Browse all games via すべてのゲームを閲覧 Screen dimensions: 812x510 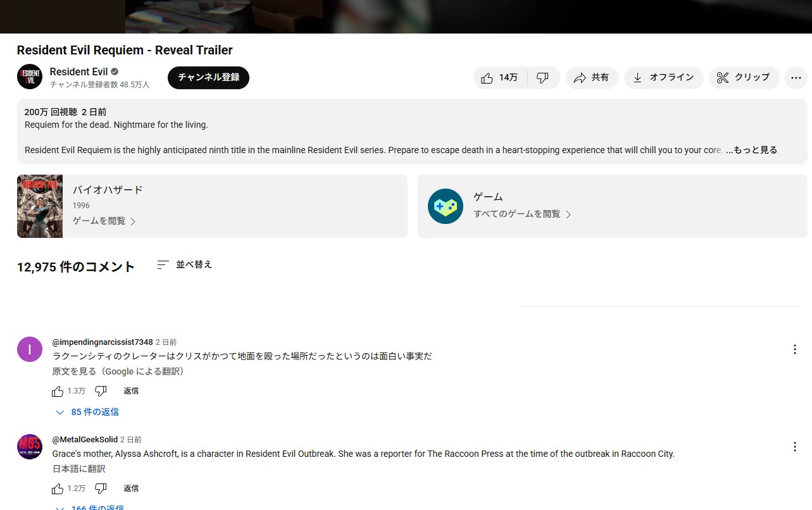coord(517,214)
